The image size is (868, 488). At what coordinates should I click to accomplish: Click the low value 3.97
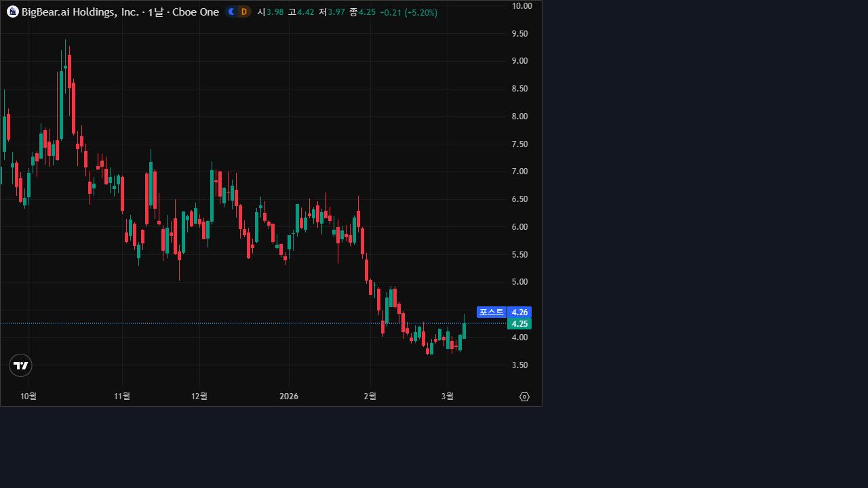point(336,12)
